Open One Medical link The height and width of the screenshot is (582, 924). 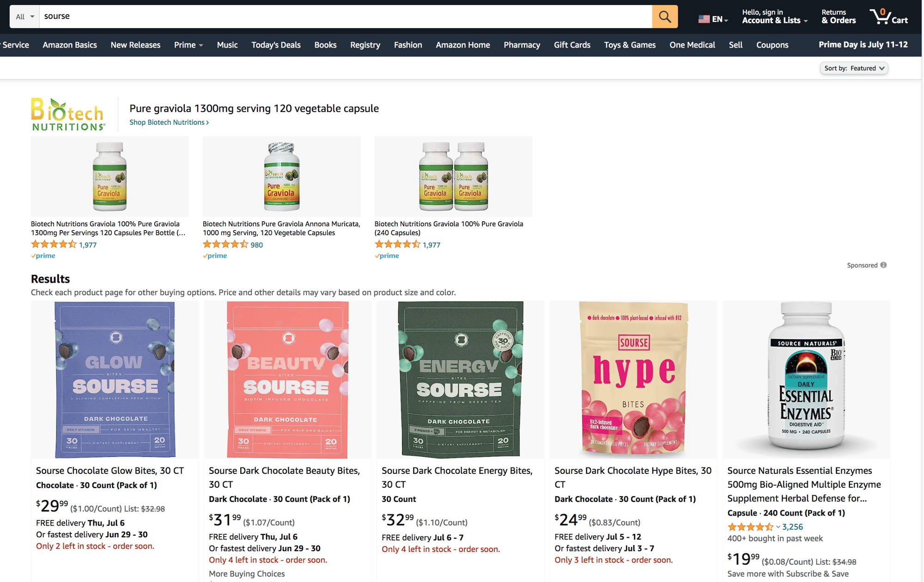(x=692, y=45)
